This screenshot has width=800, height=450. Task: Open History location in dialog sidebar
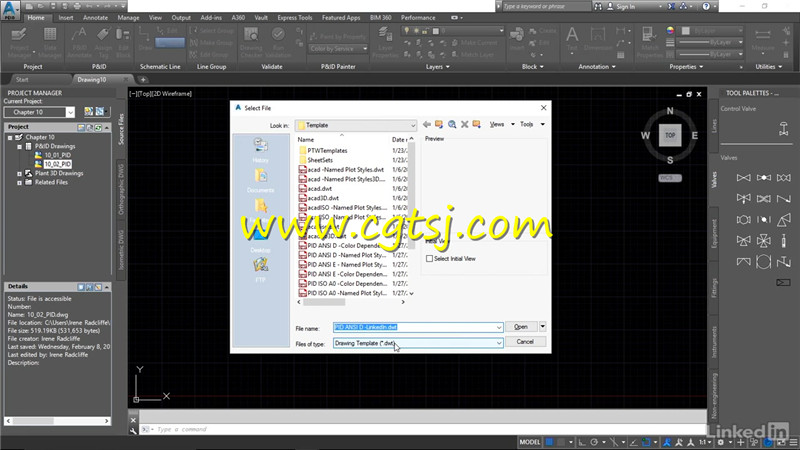(x=261, y=150)
